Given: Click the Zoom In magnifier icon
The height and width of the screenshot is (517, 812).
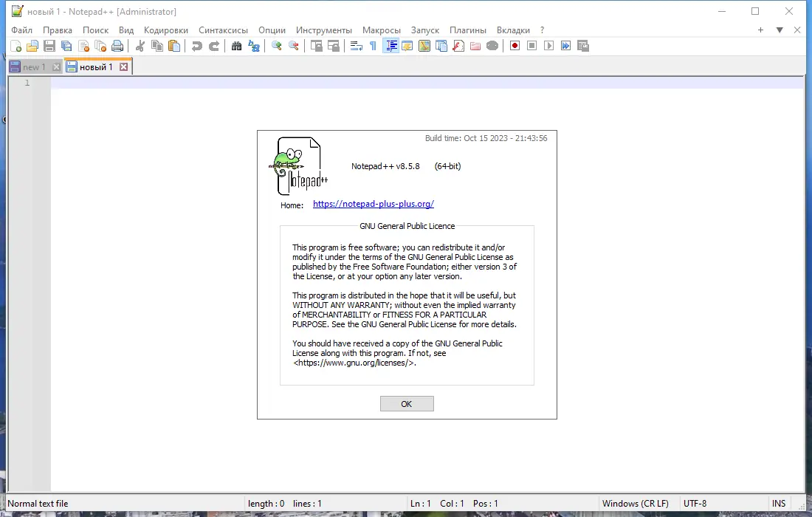Looking at the screenshot, I should (277, 46).
